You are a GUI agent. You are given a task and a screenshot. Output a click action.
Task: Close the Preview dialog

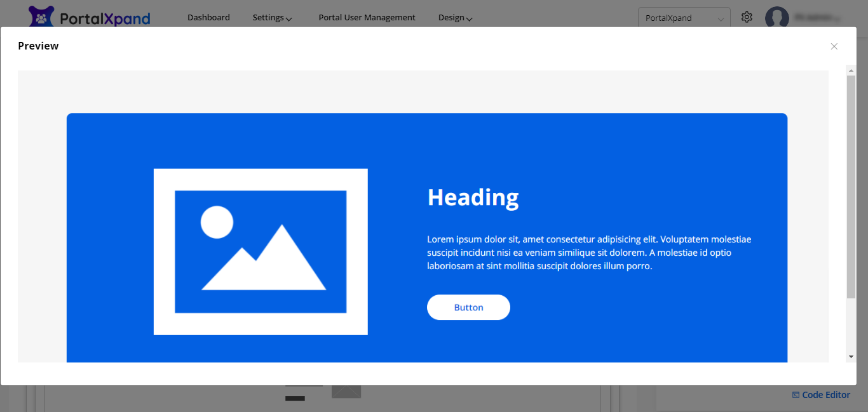[x=834, y=46]
